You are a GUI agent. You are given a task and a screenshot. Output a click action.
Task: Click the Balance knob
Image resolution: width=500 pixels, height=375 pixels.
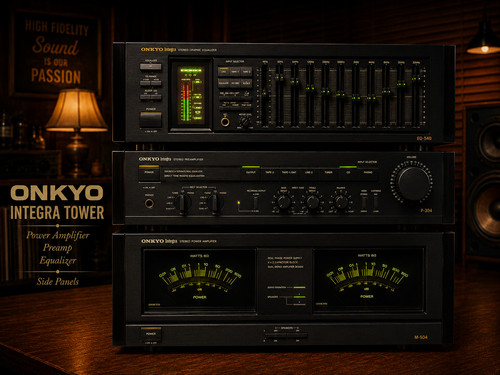pyautogui.click(x=341, y=202)
